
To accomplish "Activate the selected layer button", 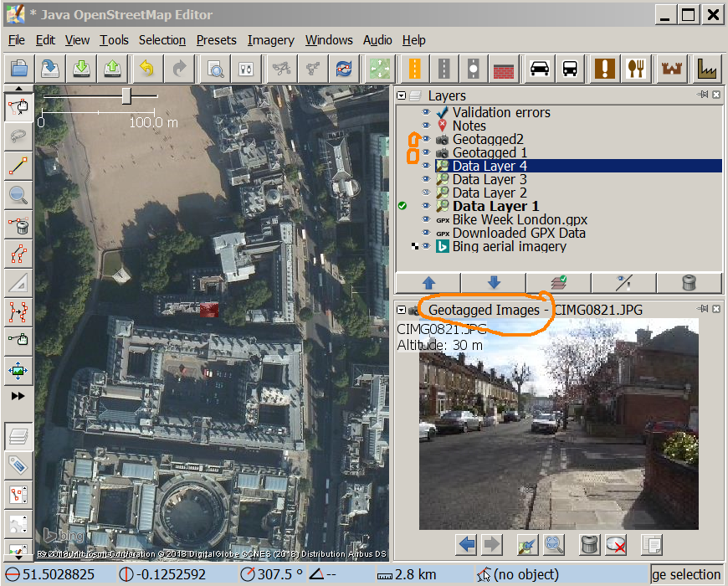I will [560, 283].
